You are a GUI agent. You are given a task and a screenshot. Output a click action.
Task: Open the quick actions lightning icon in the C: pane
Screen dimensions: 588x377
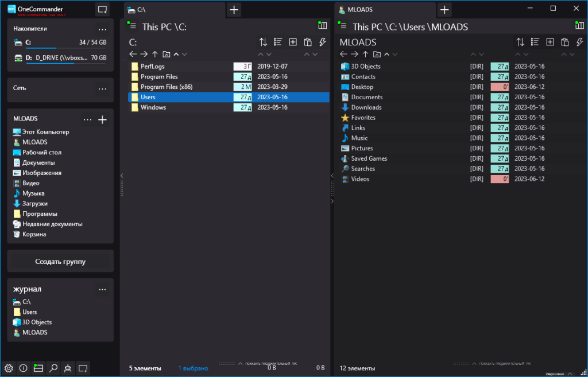323,42
